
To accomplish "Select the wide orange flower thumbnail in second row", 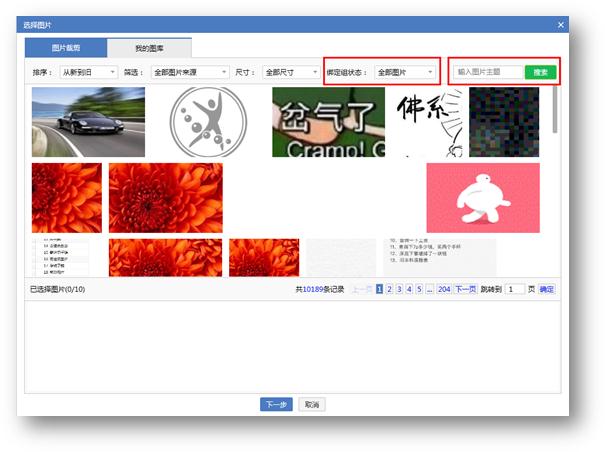I will pyautogui.click(x=166, y=198).
